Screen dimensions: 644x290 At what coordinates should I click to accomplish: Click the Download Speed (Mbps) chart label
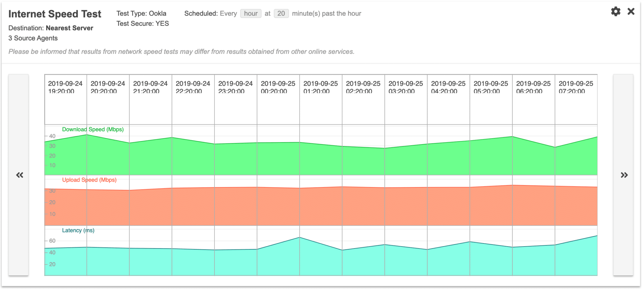coord(93,129)
